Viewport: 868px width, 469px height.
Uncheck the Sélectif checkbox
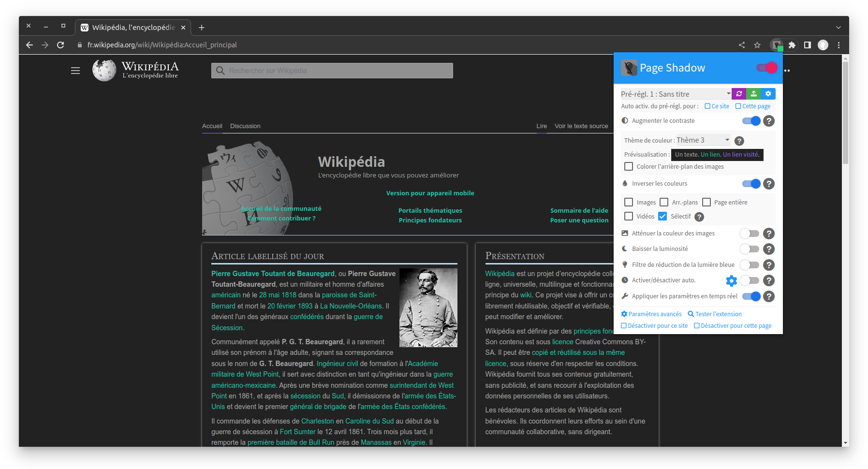click(x=662, y=216)
